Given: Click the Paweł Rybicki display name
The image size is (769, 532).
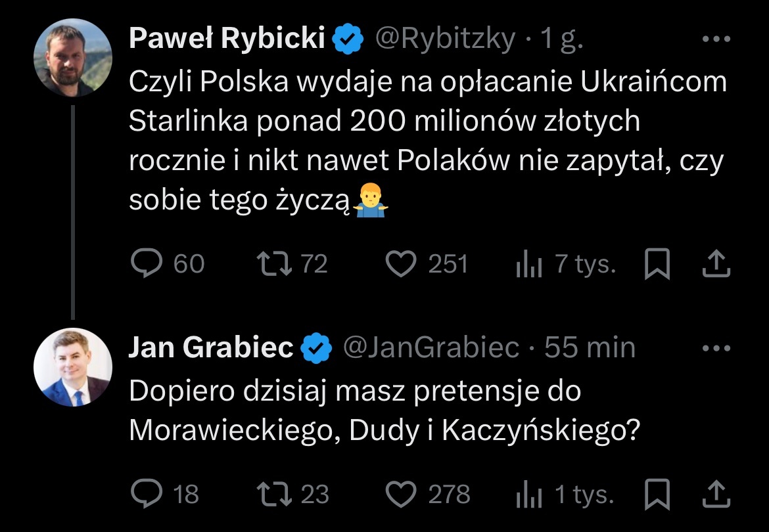Looking at the screenshot, I should coord(227,39).
